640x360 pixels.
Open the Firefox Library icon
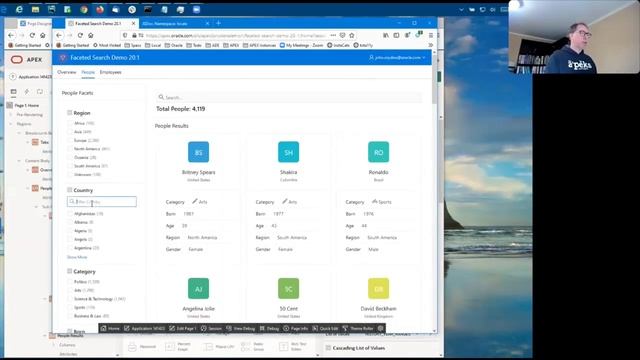tap(386, 36)
